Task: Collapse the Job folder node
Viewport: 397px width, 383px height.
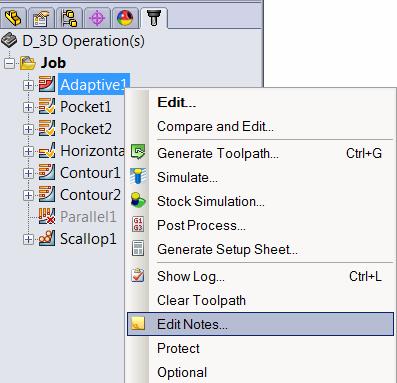Action: click(9, 63)
